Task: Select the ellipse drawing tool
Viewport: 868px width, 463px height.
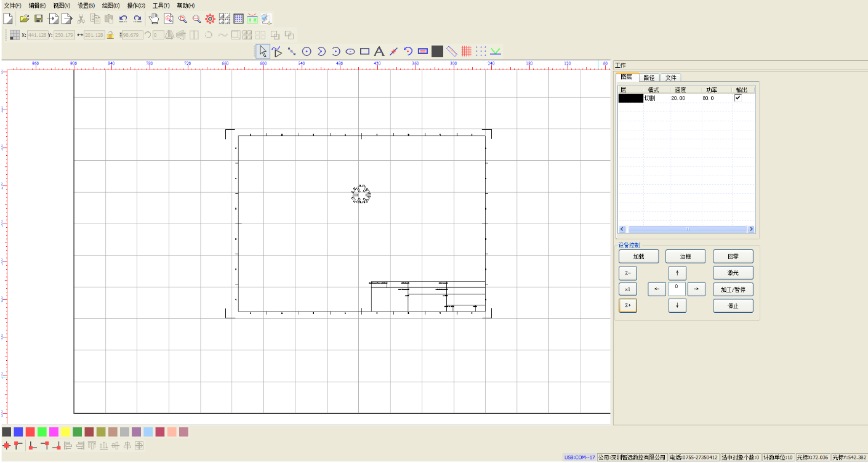Action: (x=350, y=51)
